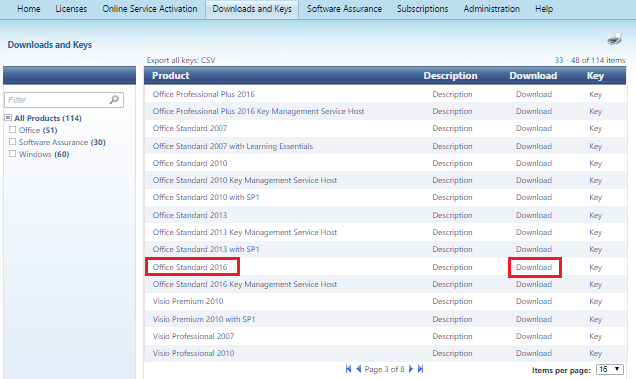Click the '33 - 48 of 114 items' text

pos(590,60)
